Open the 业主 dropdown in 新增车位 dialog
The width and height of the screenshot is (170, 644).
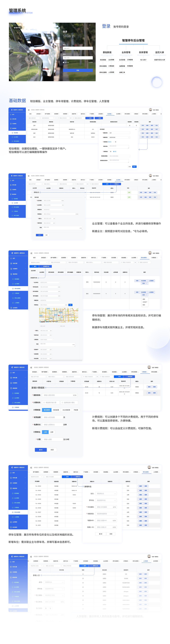106,494
